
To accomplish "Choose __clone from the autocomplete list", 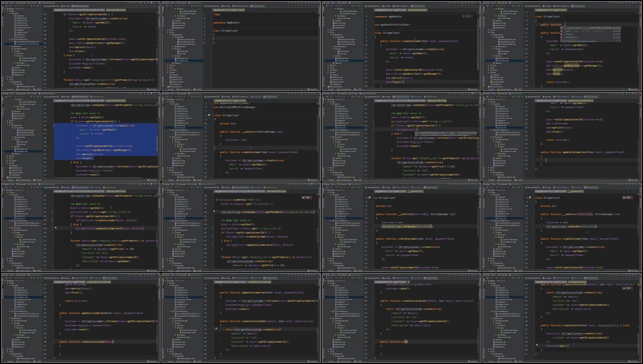I will tap(569, 34).
